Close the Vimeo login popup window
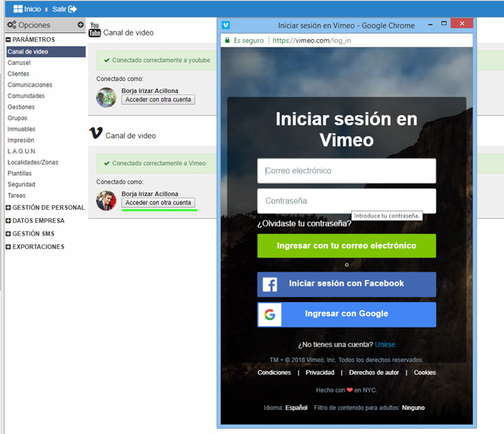Screen dimensions: 504x434 click(x=462, y=23)
